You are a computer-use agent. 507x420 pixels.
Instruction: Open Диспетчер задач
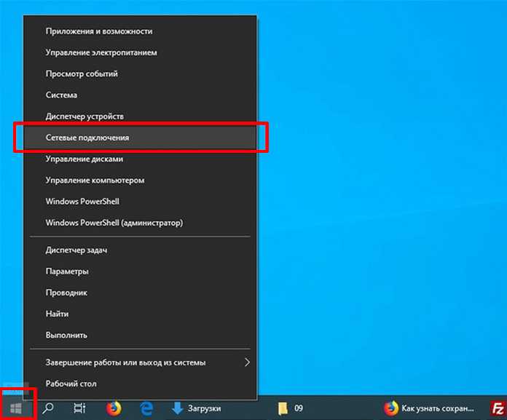[x=141, y=250]
